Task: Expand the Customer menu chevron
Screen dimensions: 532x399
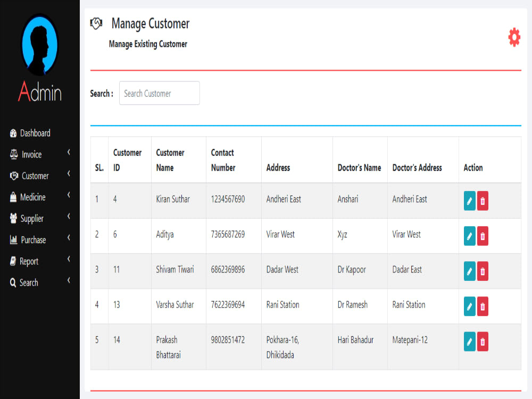Action: tap(69, 173)
